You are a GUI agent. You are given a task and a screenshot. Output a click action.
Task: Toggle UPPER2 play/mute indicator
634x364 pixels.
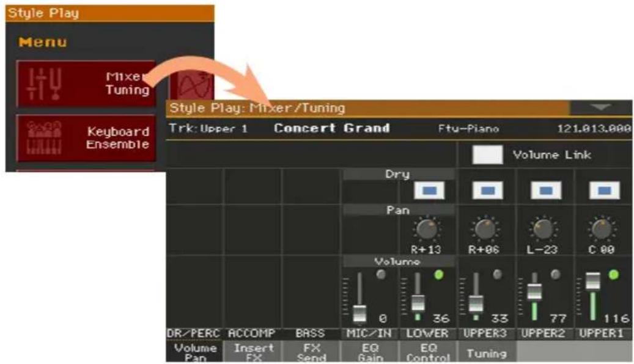click(x=556, y=275)
